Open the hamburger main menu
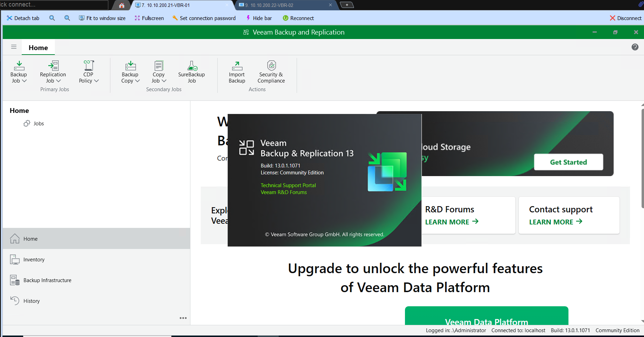Screen dimensions: 644x337 point(14,47)
